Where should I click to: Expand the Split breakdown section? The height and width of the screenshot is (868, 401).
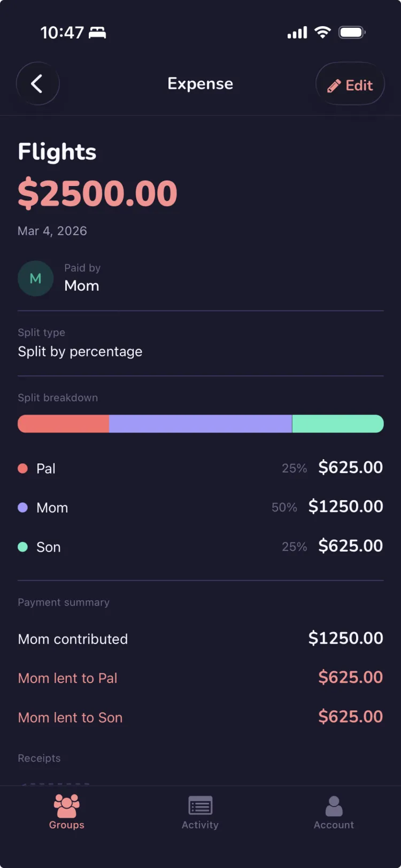point(58,398)
